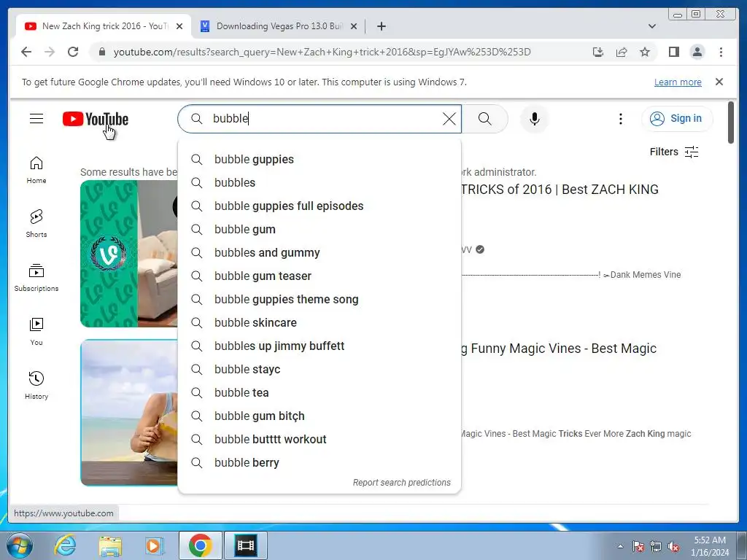Image resolution: width=747 pixels, height=560 pixels.
Task: Close the New Zach King trick tab
Action: 179,26
